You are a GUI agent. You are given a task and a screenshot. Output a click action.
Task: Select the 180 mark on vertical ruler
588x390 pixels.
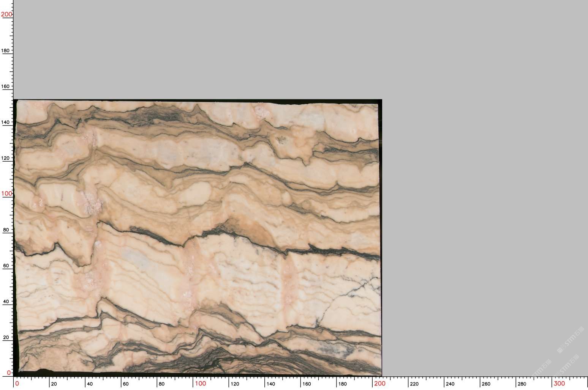tap(6, 50)
